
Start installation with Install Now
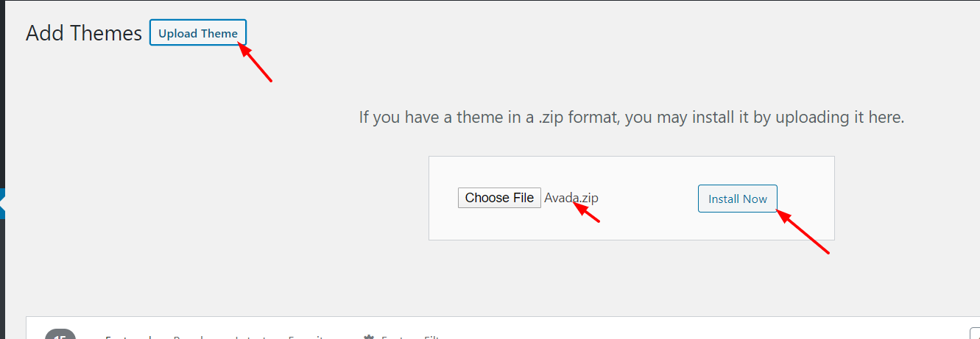click(x=738, y=199)
